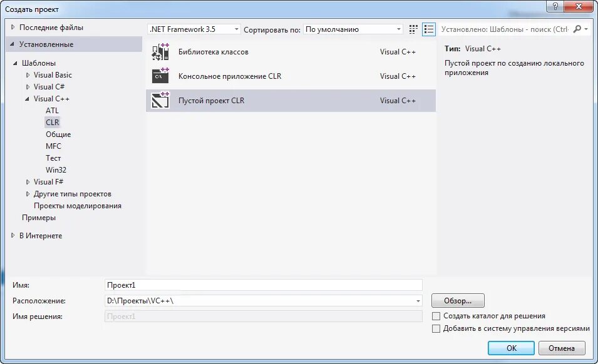Select Консольное приложение CLR template row
Viewport: 598px width, 364px height.
(x=291, y=76)
